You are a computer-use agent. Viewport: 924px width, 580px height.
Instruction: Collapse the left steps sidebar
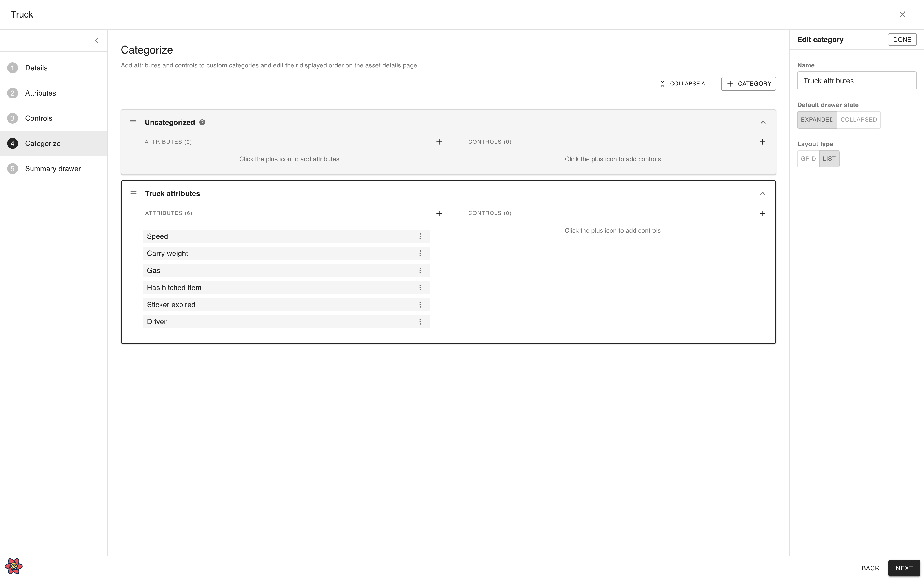tap(97, 41)
